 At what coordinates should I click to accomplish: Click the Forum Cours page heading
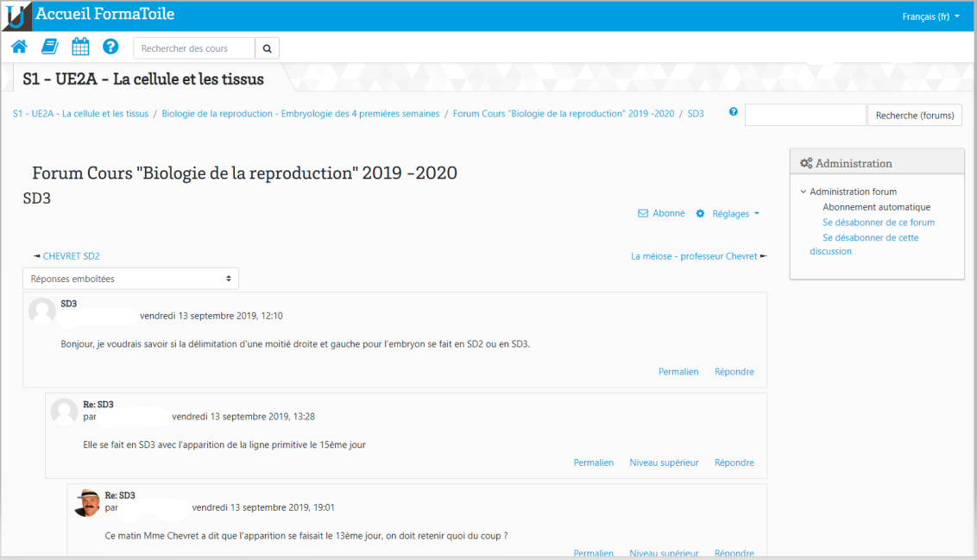click(245, 173)
